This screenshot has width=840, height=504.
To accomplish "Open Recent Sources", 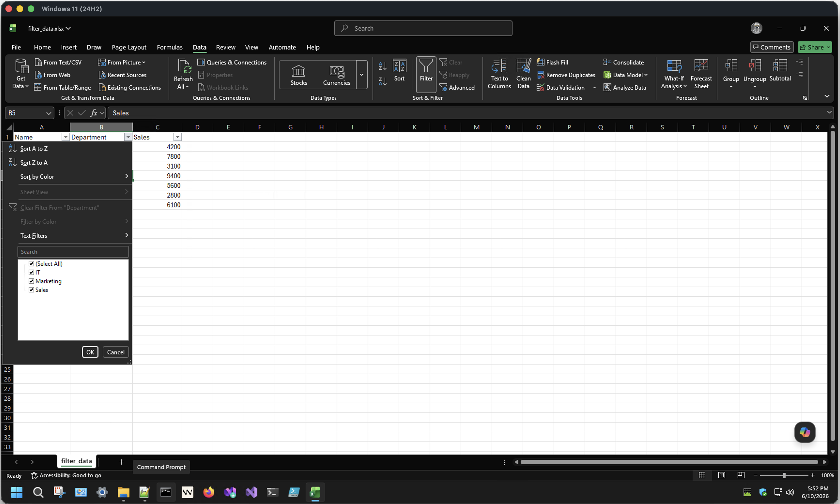I will pos(122,75).
